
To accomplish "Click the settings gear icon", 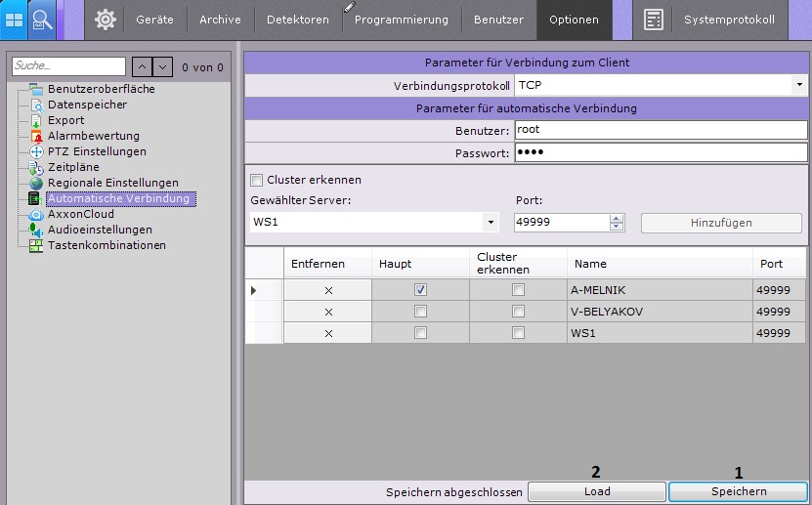I will coord(105,20).
